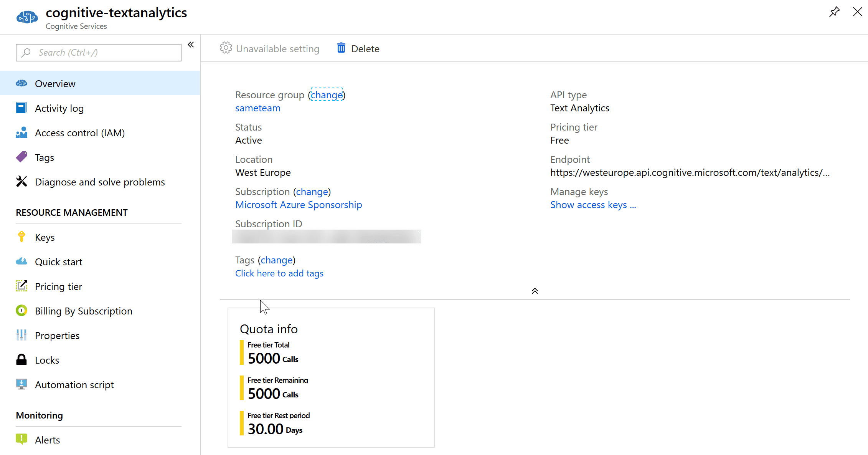The width and height of the screenshot is (868, 455).
Task: Click the Unavailable setting label
Action: pos(278,49)
